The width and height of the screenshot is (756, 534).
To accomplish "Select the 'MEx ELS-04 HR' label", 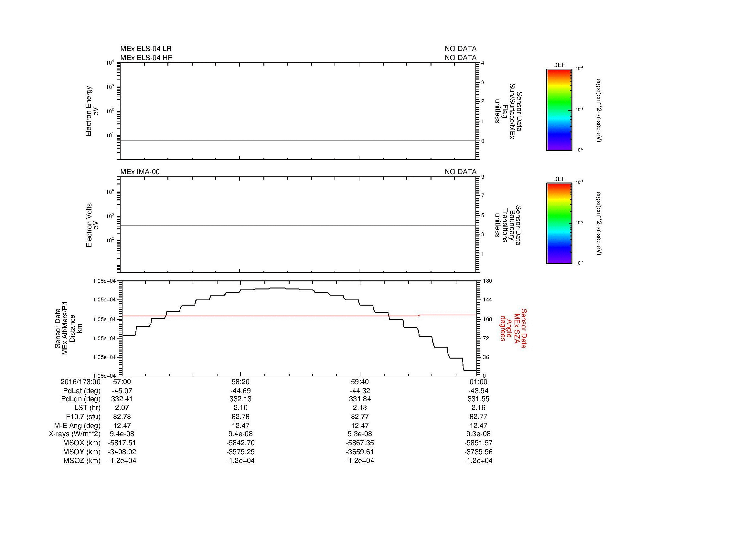I will (x=146, y=58).
